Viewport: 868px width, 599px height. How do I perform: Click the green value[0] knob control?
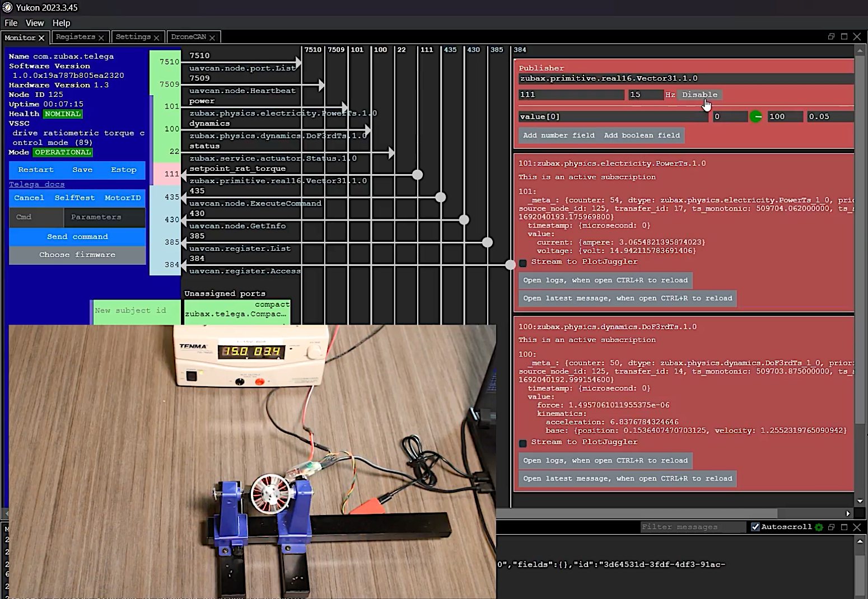click(755, 117)
